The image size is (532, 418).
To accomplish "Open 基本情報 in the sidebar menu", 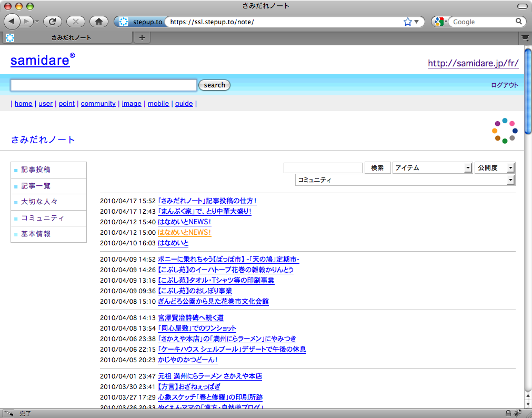I will click(x=36, y=234).
